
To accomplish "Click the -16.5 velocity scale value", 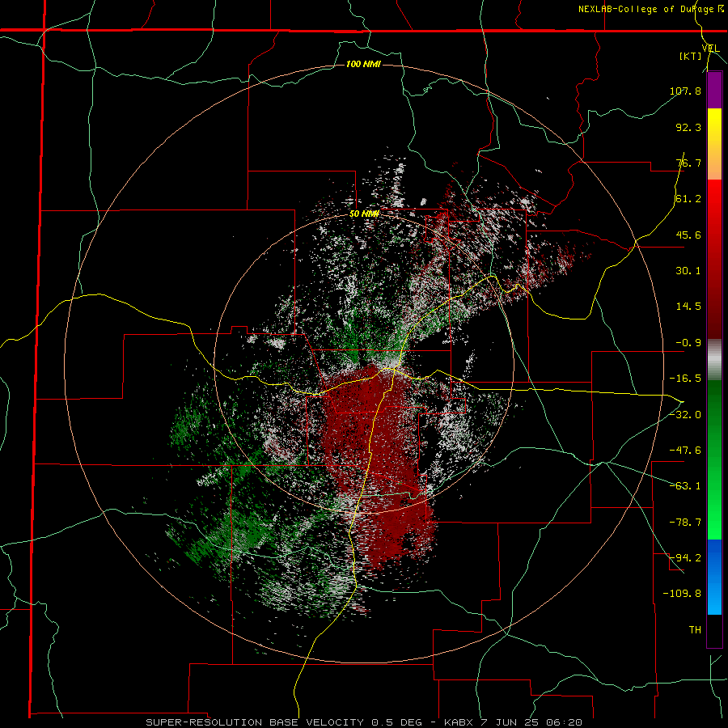I will coord(685,379).
